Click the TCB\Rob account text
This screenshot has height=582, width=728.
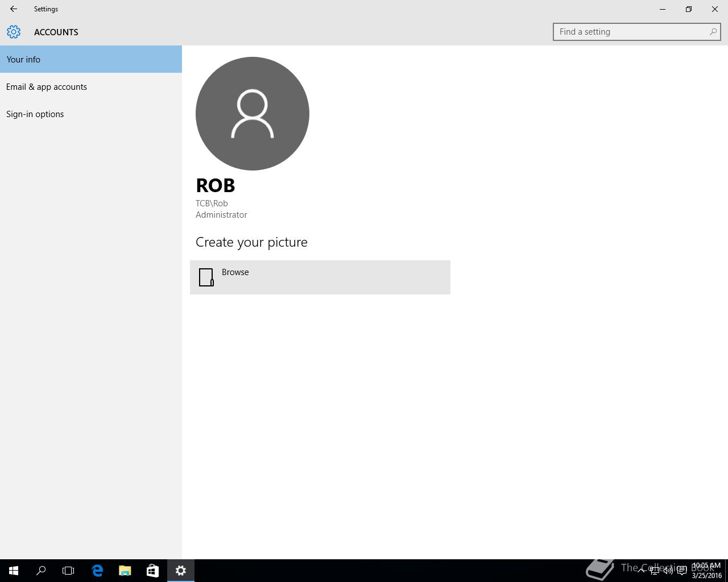pos(212,203)
